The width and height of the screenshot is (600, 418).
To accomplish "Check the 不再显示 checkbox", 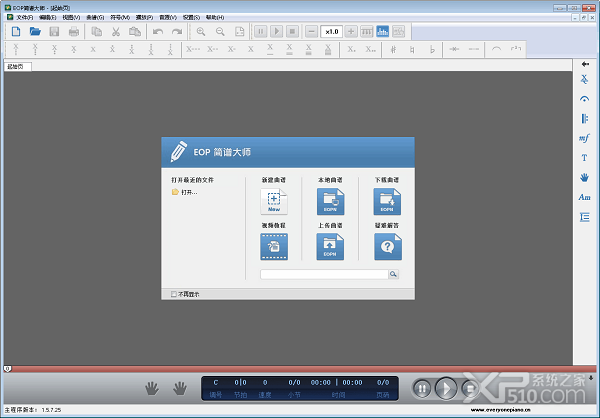I will [x=174, y=294].
